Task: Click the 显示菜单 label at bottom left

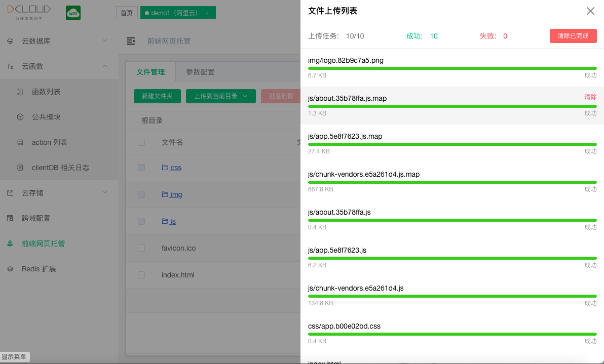Action: pos(14,357)
